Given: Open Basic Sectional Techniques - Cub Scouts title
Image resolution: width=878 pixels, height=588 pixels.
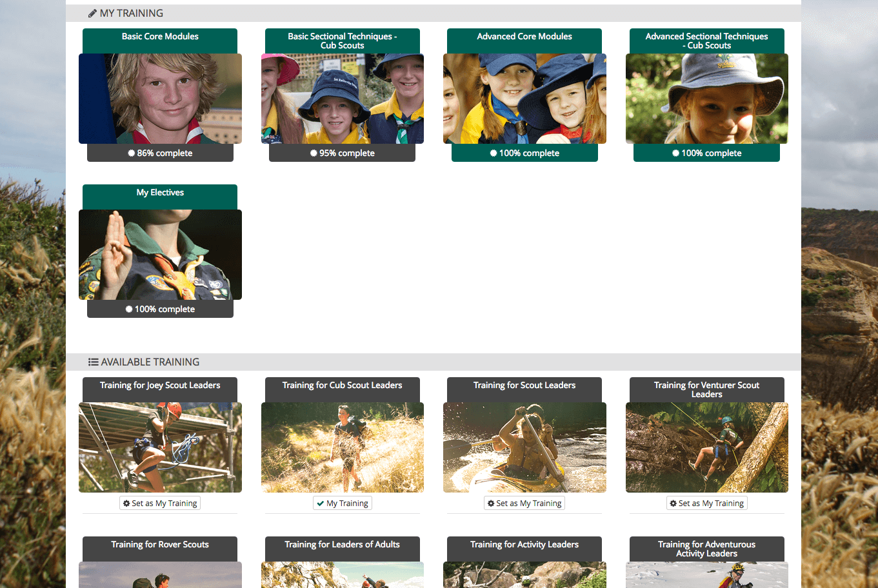Looking at the screenshot, I should 343,41.
